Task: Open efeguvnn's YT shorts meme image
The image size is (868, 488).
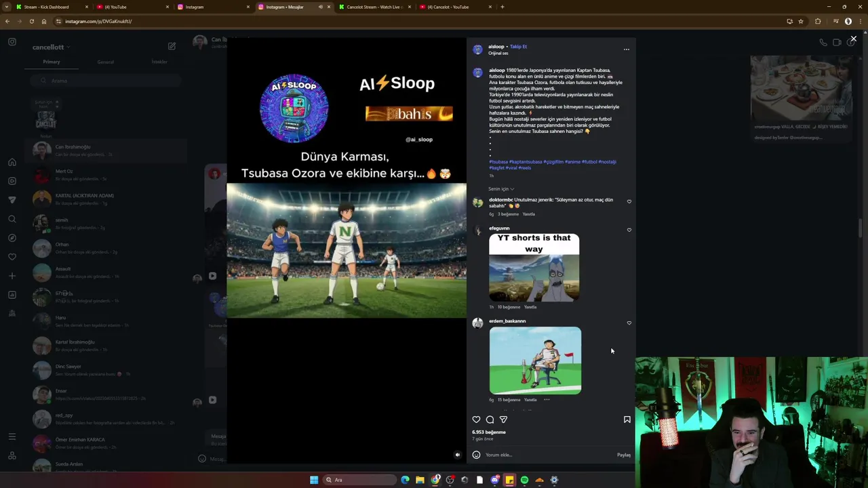Action: coord(534,267)
